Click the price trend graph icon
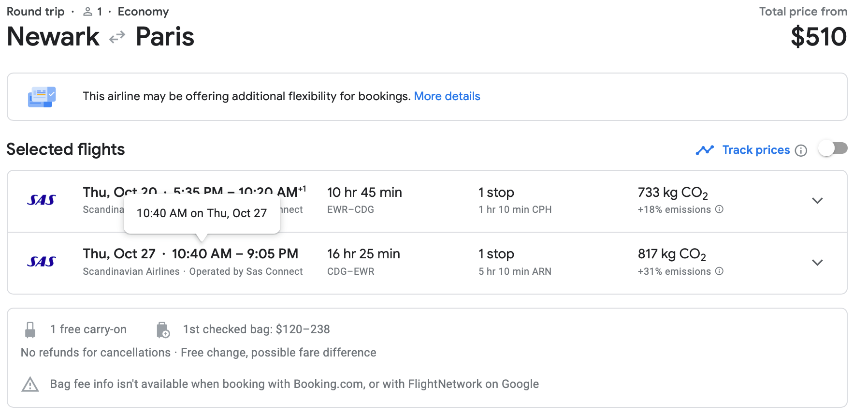 705,150
